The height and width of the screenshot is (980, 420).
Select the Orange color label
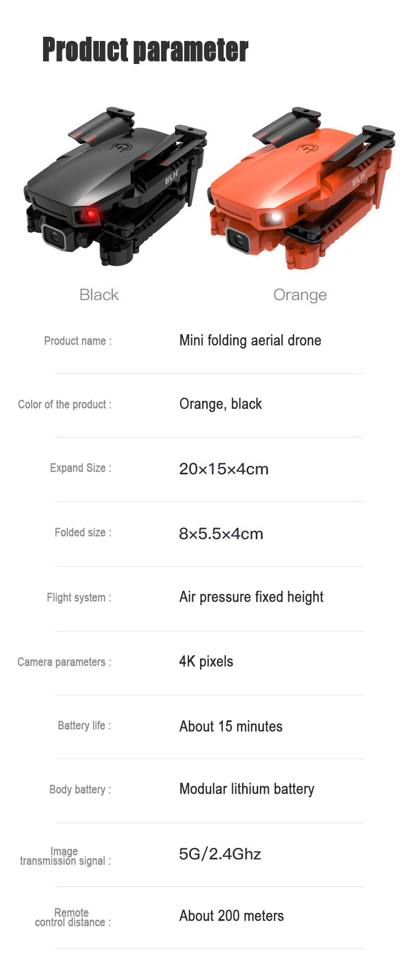pos(300,295)
